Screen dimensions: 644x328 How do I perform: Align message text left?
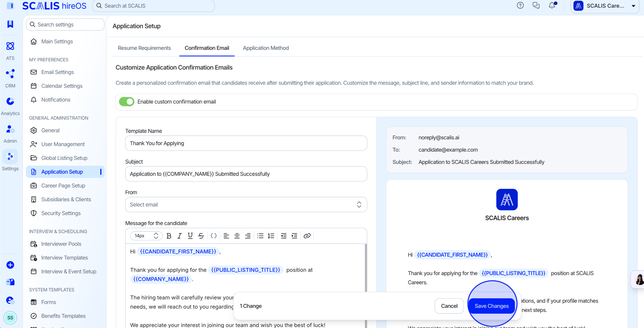tap(226, 236)
